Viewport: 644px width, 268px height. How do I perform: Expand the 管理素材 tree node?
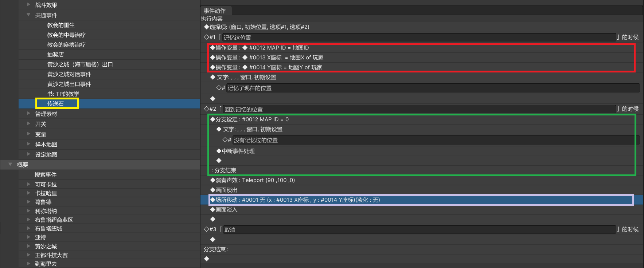pos(28,114)
